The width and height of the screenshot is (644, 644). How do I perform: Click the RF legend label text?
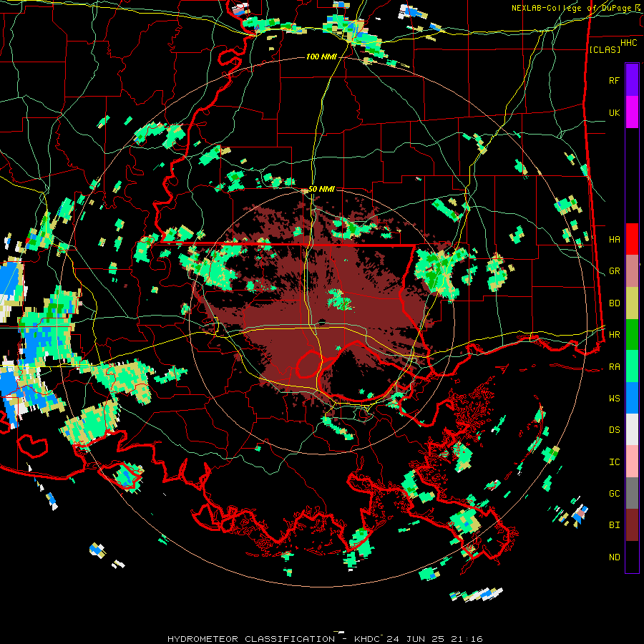pyautogui.click(x=614, y=80)
